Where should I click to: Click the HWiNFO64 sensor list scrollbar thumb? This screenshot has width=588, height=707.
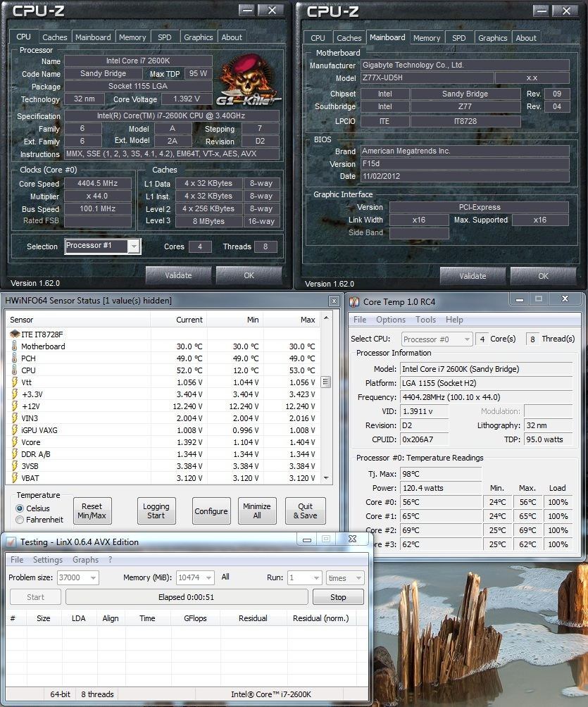(326, 382)
